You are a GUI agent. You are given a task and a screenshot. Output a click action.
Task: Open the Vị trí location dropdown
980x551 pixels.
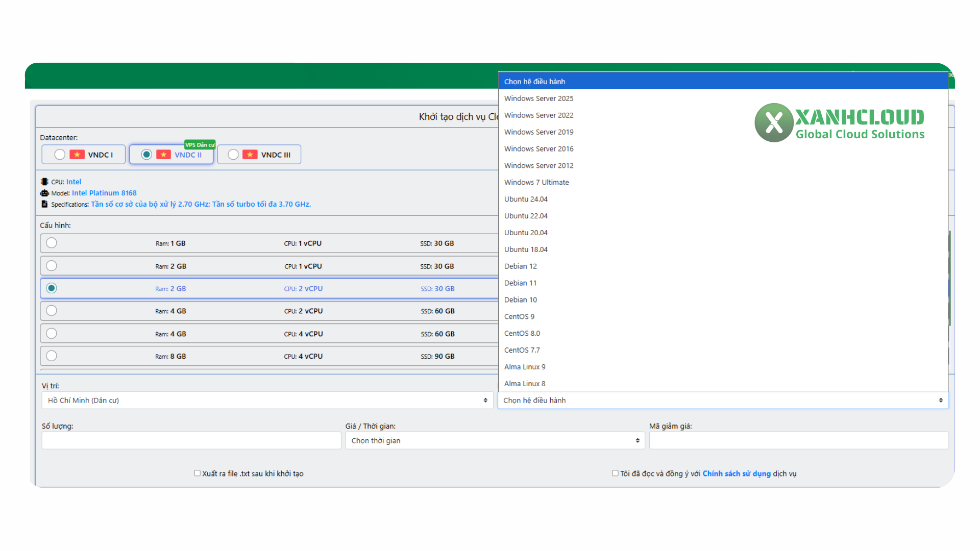[x=267, y=400]
